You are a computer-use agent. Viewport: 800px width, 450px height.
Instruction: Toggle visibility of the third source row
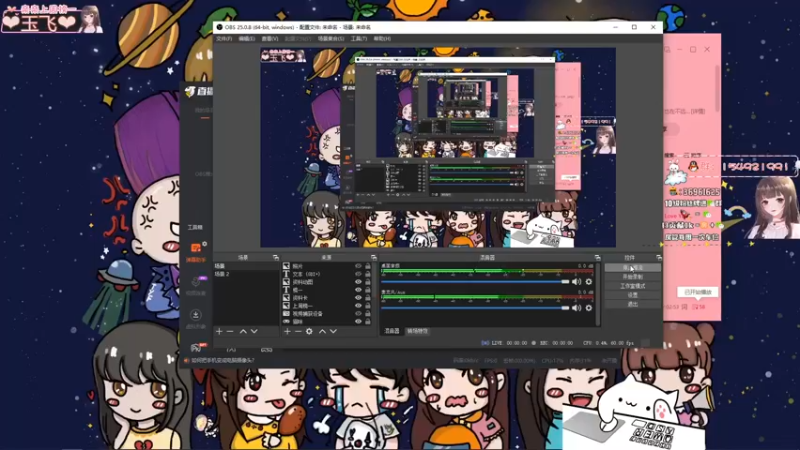click(358, 282)
